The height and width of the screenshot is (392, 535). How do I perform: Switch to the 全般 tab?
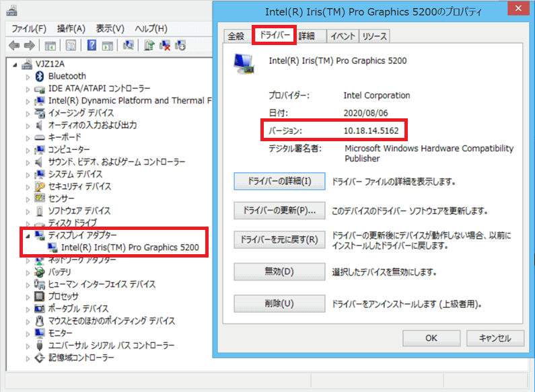click(236, 36)
